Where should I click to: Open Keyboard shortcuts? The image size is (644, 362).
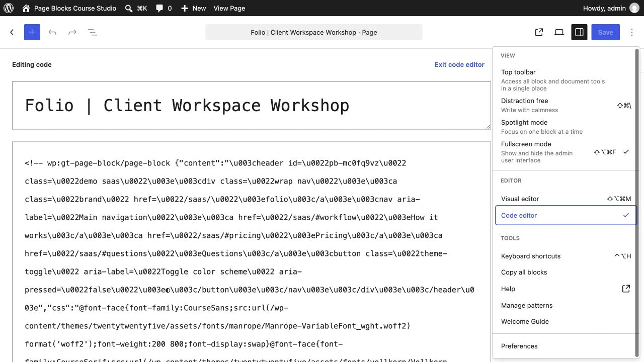(x=566, y=256)
